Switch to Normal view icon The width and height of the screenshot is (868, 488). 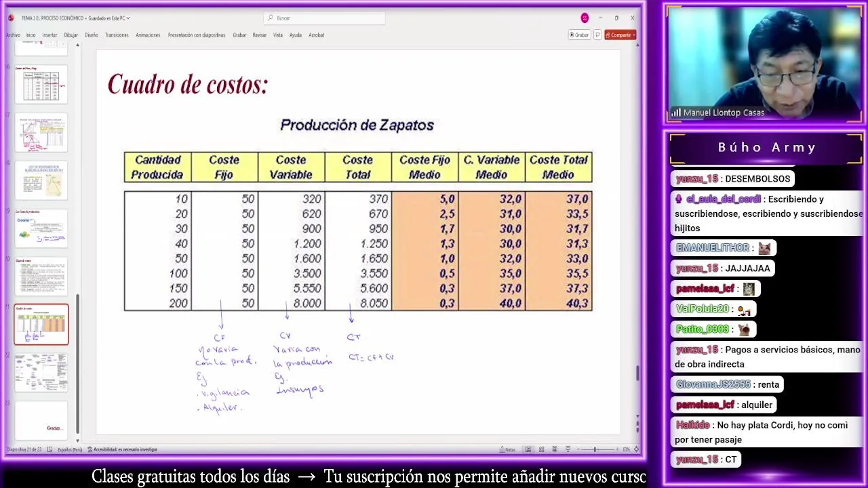[x=528, y=449]
